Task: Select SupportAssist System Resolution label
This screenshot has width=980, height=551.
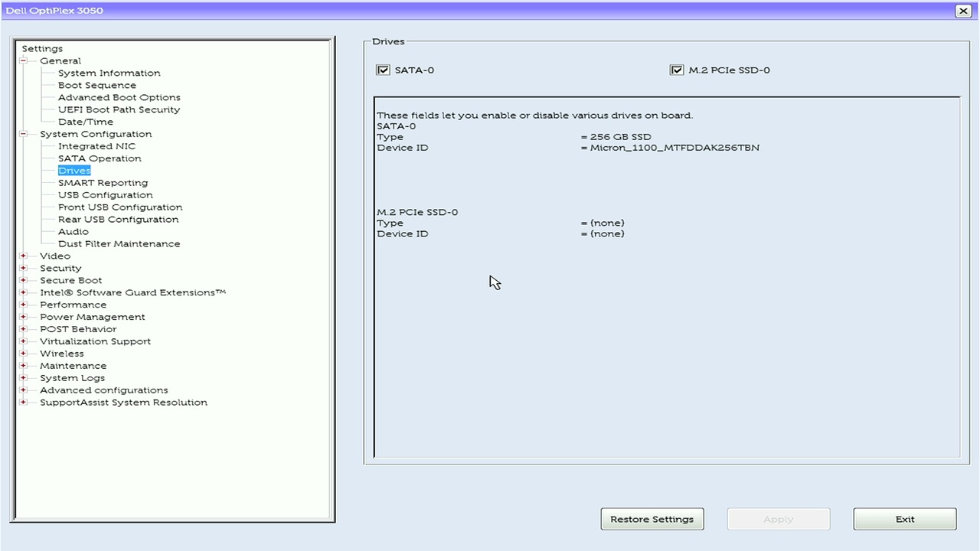Action: 124,403
